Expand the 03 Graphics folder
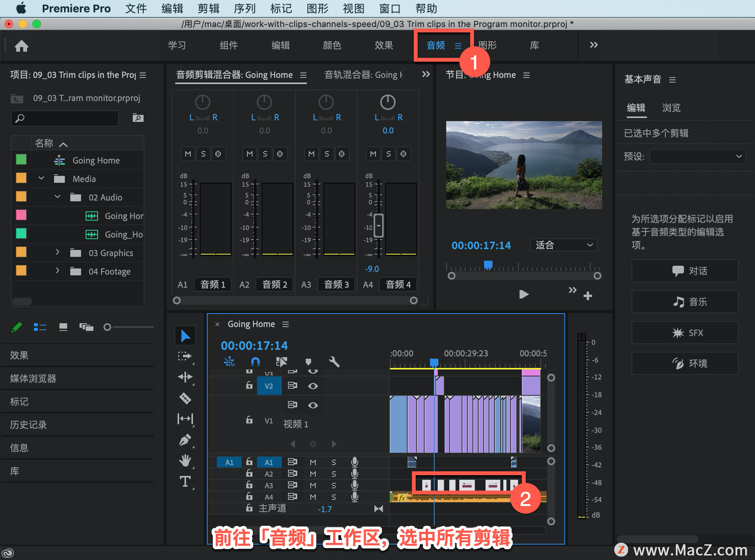Screen dimensions: 755x560 [x=57, y=252]
